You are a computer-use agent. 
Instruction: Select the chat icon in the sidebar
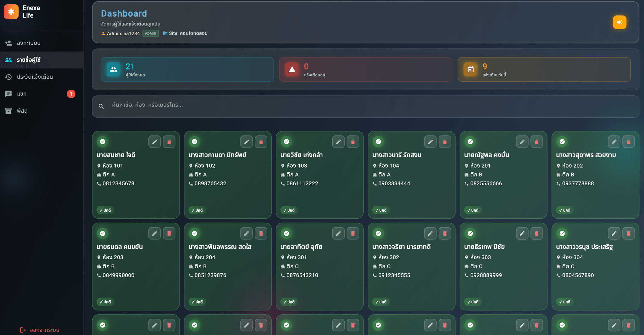coord(8,94)
